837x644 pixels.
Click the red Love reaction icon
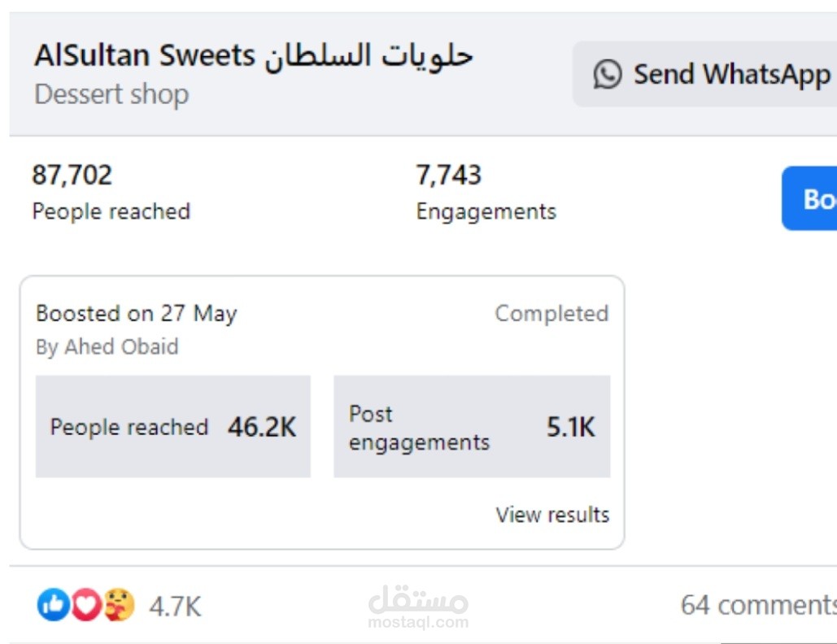(86, 605)
